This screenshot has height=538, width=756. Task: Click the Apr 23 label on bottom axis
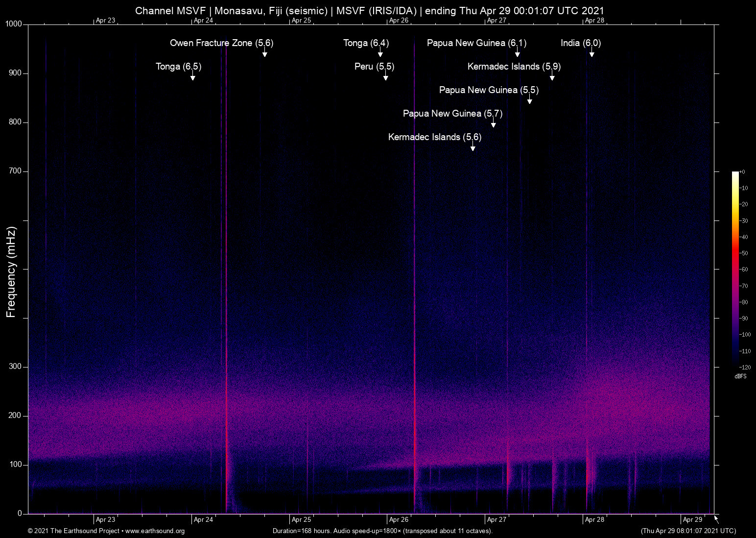(x=104, y=520)
